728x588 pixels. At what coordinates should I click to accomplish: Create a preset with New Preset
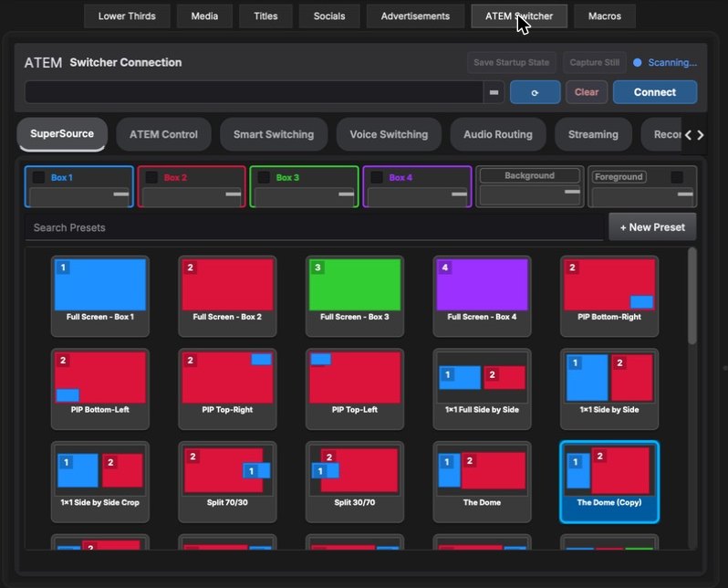pos(652,227)
